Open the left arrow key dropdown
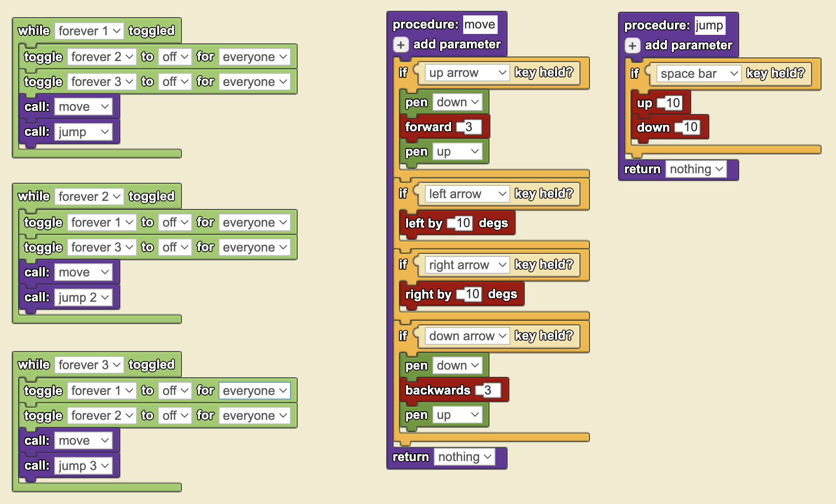This screenshot has height=504, width=836. pyautogui.click(x=467, y=194)
